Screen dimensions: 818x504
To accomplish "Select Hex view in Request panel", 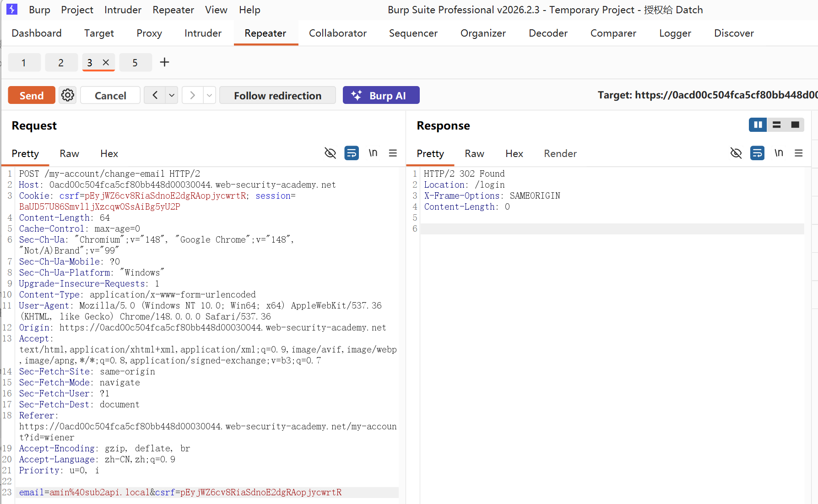I will click(109, 153).
